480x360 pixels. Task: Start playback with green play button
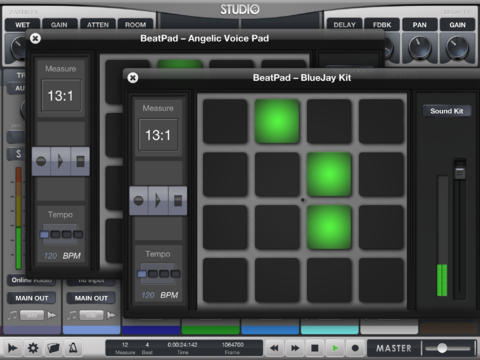[x=335, y=348]
